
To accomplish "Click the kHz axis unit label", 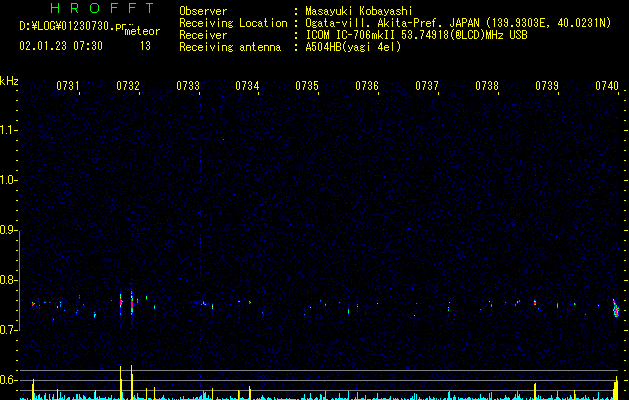I will (9, 81).
